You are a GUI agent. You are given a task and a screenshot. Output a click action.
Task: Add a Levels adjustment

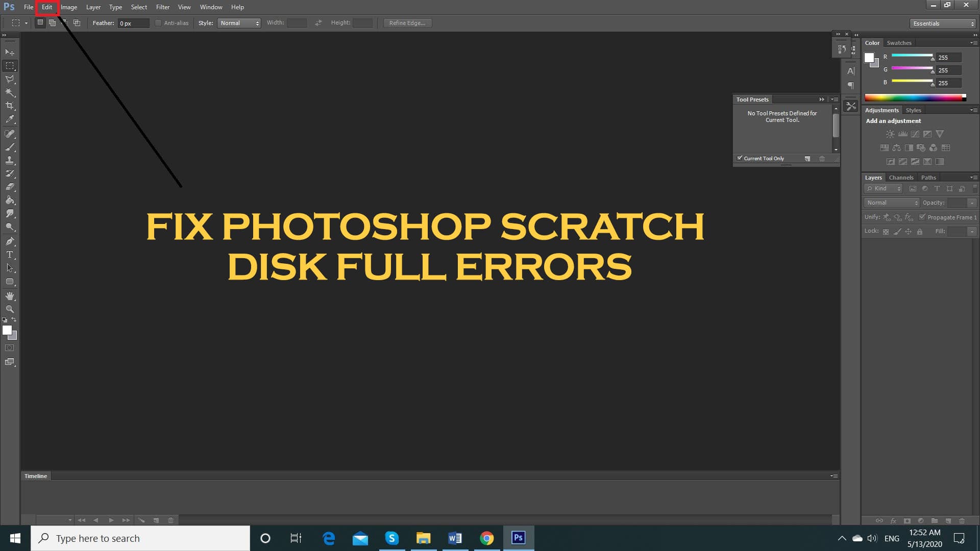tap(903, 134)
